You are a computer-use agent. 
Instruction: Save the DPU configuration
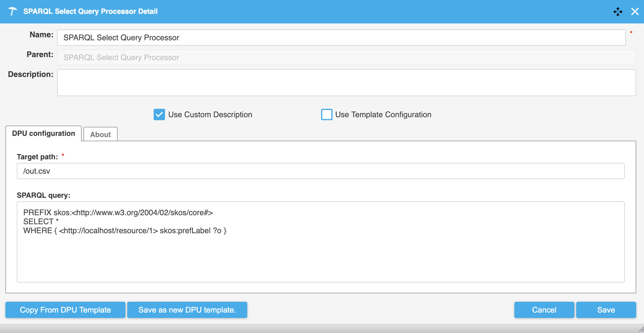pos(606,310)
